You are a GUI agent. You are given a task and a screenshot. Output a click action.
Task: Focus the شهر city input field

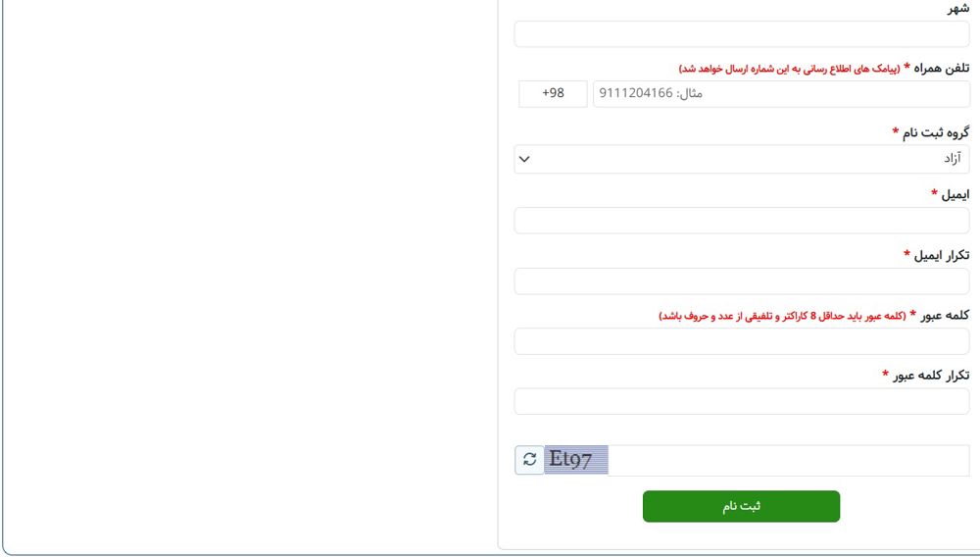pos(742,33)
